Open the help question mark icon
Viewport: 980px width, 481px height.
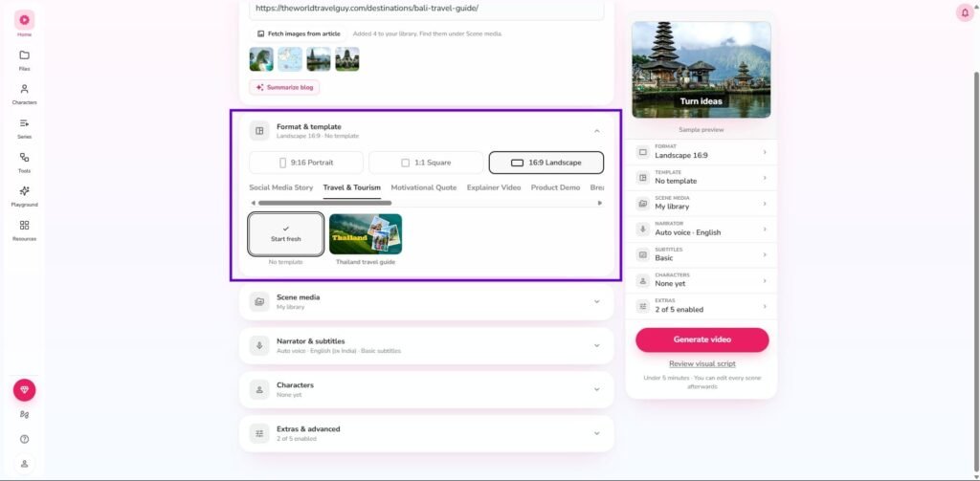coord(24,439)
